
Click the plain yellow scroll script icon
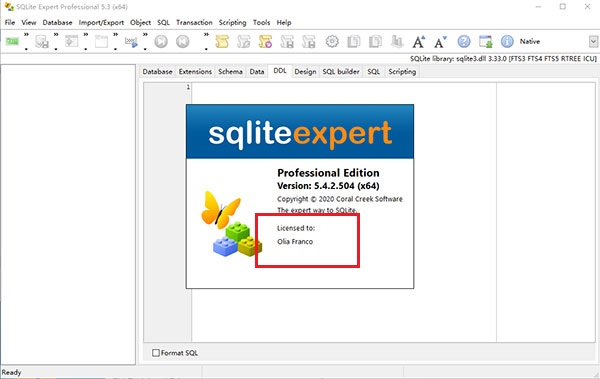click(x=222, y=41)
